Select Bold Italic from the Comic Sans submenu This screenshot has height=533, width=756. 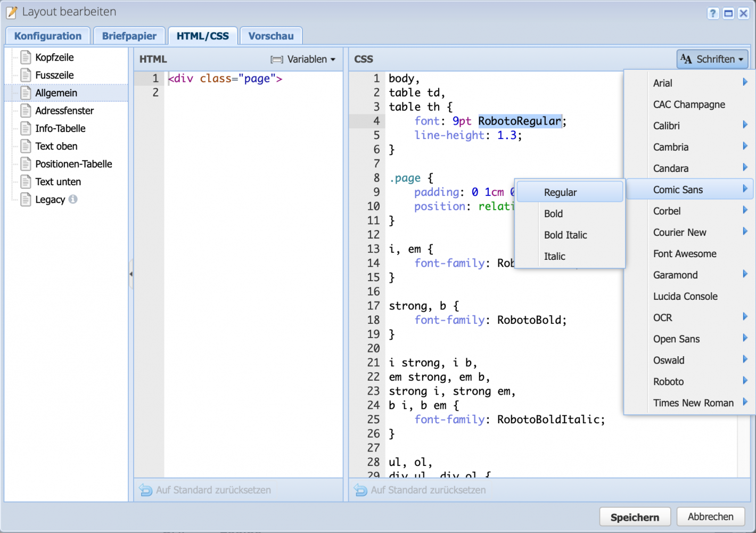click(x=565, y=235)
